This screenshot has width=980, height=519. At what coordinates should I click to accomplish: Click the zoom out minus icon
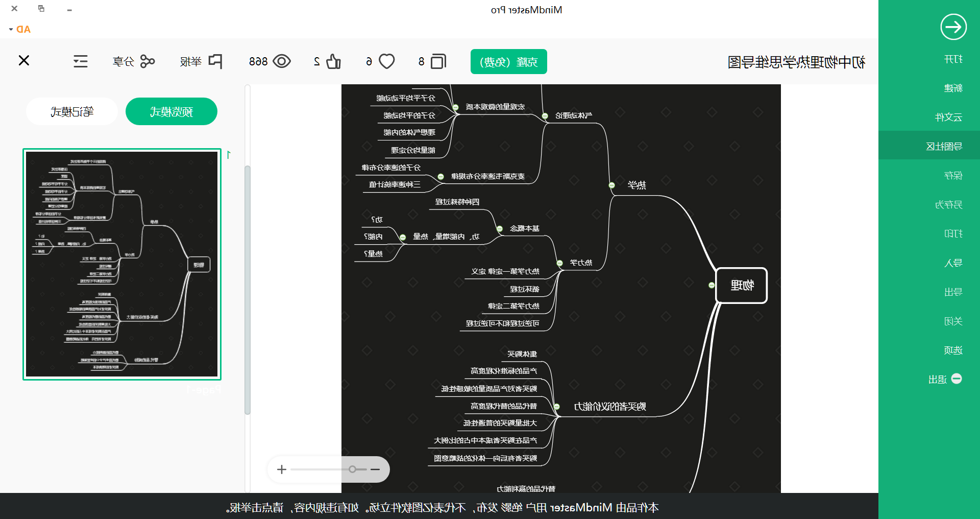pos(375,469)
